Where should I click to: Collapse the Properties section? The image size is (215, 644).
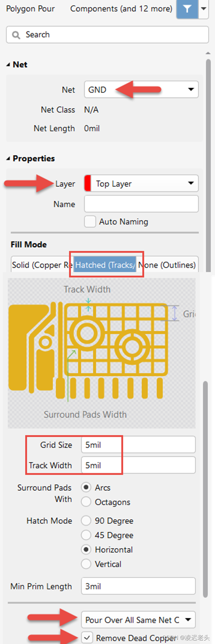click(x=8, y=159)
